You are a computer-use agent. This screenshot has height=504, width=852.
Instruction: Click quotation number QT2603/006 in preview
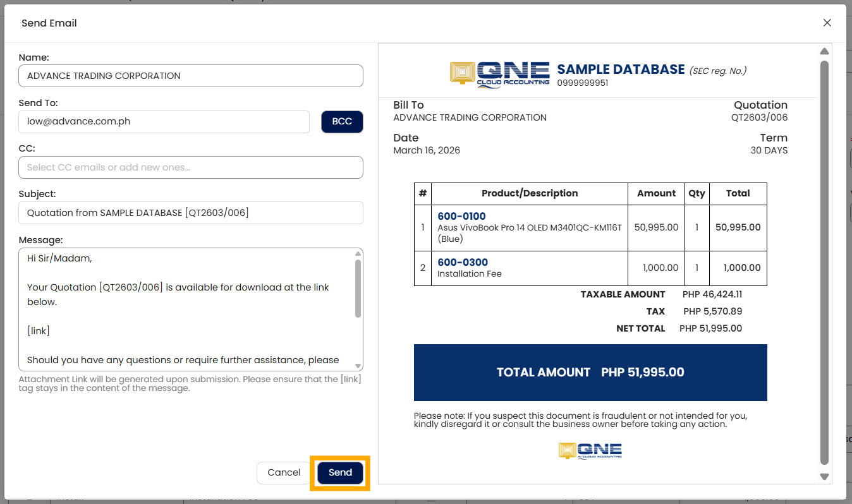click(759, 117)
